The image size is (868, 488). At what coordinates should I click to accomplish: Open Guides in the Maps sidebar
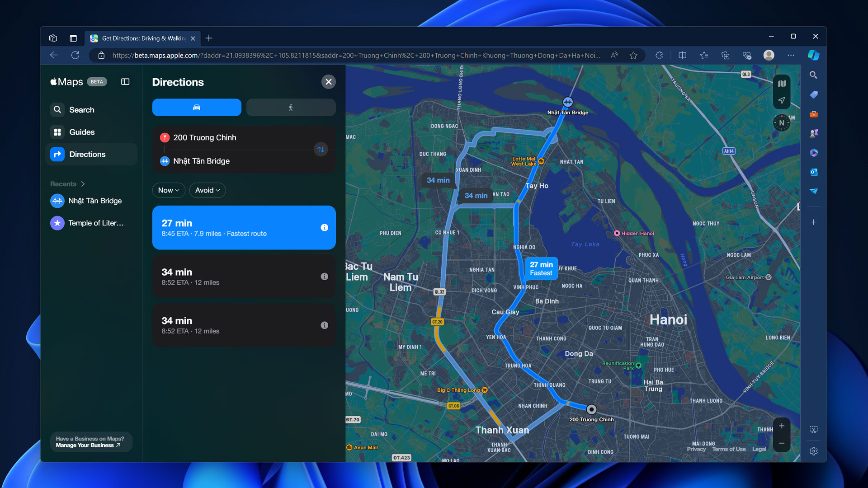click(91, 132)
